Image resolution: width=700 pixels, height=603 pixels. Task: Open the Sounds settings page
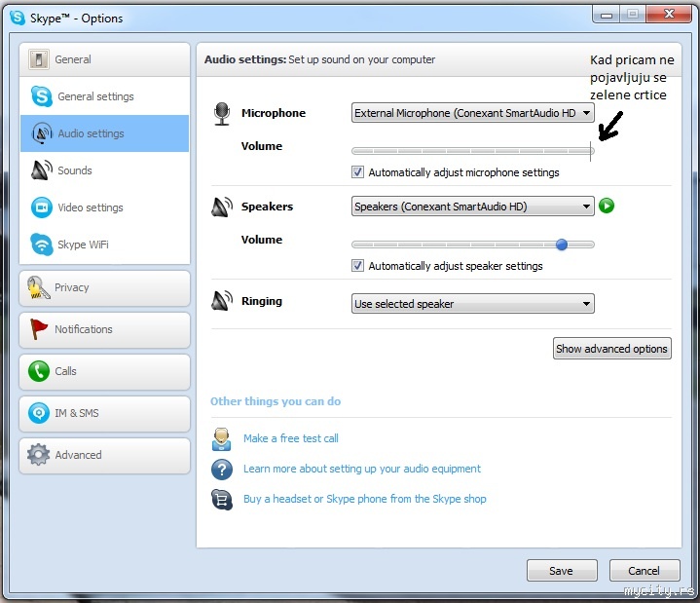tap(105, 170)
